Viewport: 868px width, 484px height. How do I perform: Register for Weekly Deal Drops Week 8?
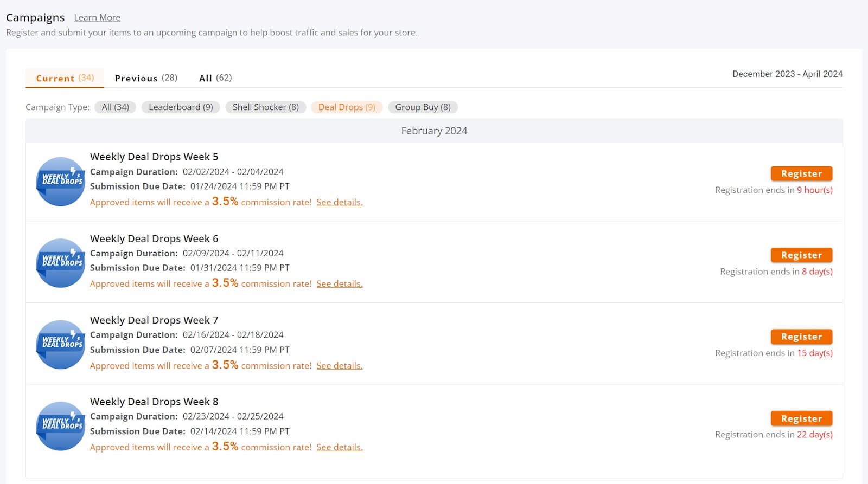tap(801, 418)
